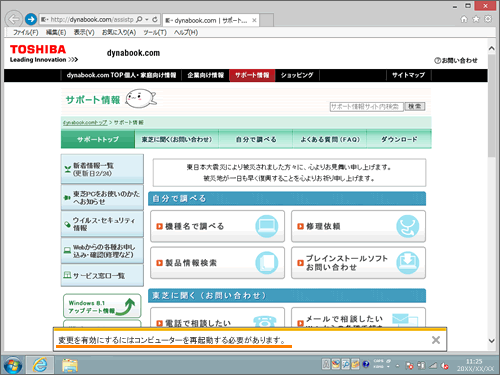Viewport: 500px width, 375px height.
Task: Open the 修理依頼 button
Action: pos(358,226)
